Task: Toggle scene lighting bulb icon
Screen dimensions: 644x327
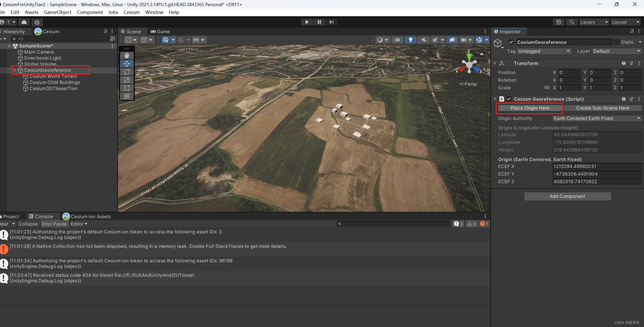Action: point(410,40)
